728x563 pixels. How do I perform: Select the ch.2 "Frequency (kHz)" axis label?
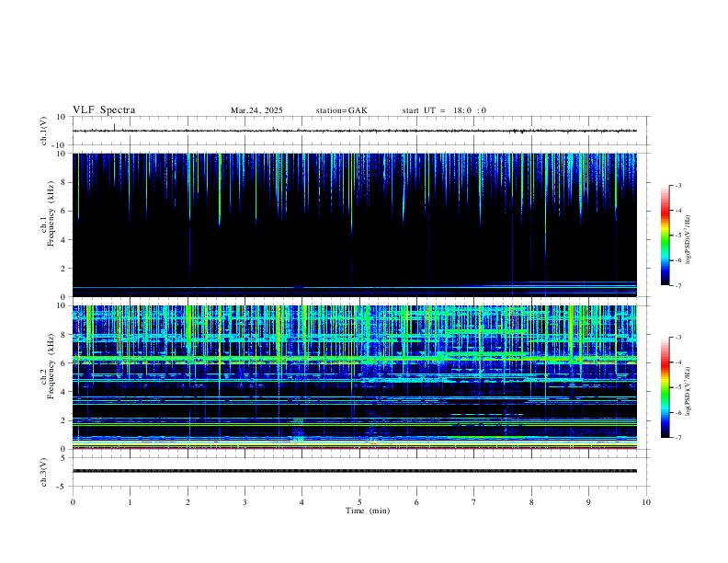[x=51, y=366]
